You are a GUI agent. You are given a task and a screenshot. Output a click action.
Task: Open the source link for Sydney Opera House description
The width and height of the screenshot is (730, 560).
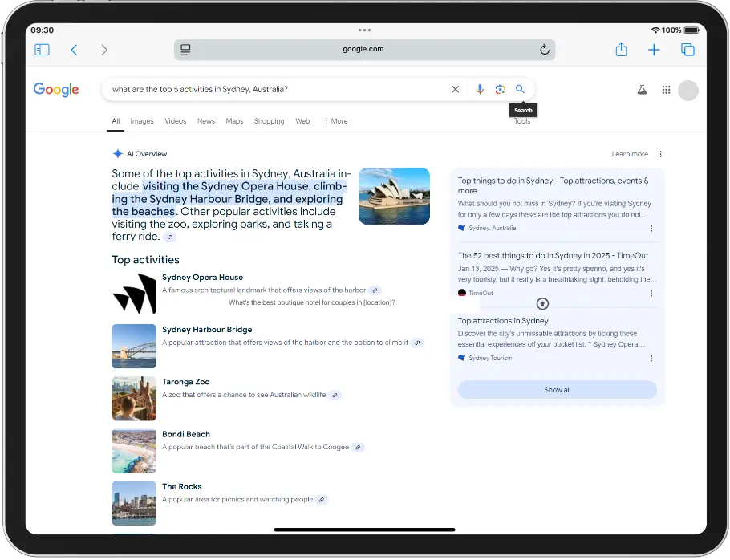point(375,290)
